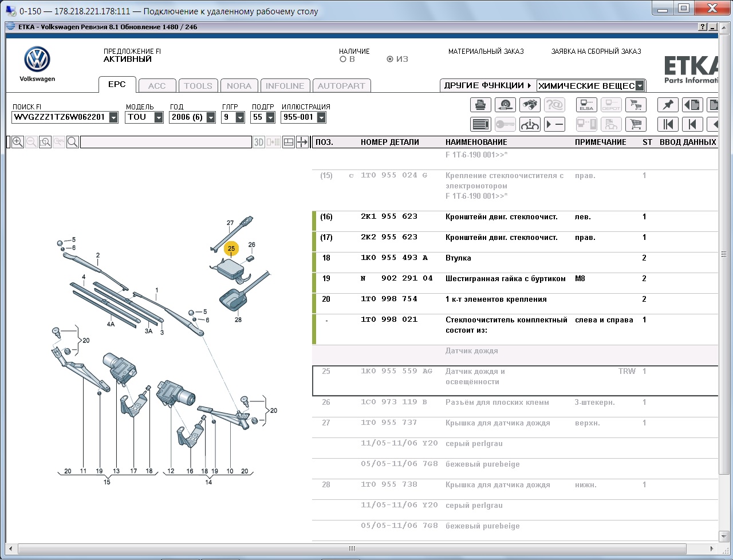Expand the ИЛЛЮСТРАЦИЯ 955-001 dropdown
733x560 pixels.
coord(321,117)
